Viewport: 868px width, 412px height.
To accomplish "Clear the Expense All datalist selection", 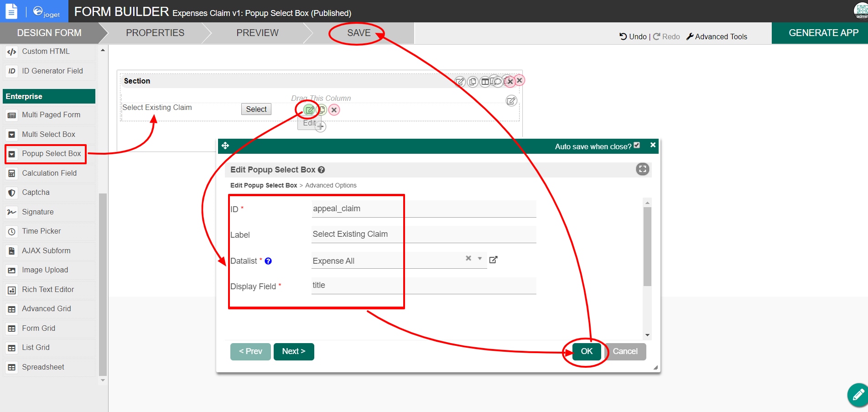I will [468, 259].
